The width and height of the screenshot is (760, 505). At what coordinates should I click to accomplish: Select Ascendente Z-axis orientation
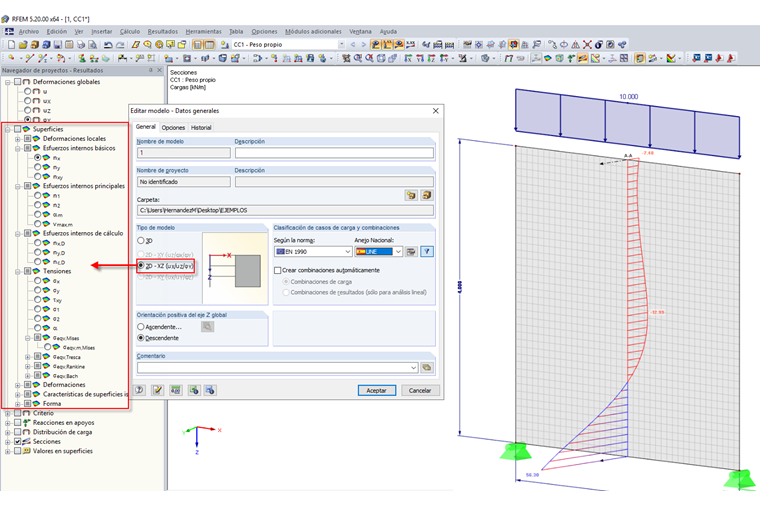pos(141,327)
